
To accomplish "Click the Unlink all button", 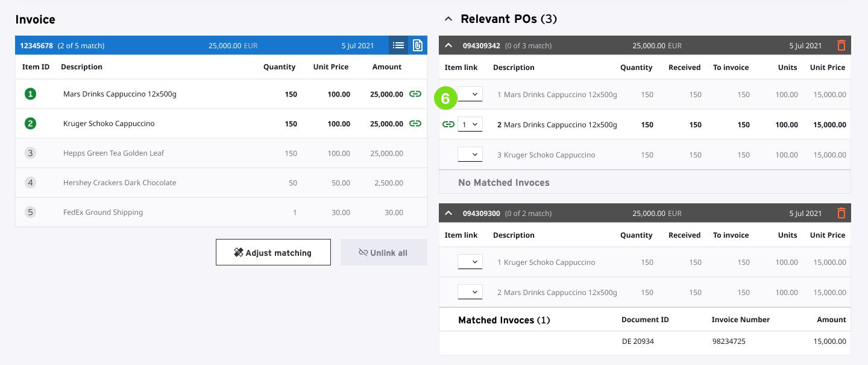I will pos(383,252).
